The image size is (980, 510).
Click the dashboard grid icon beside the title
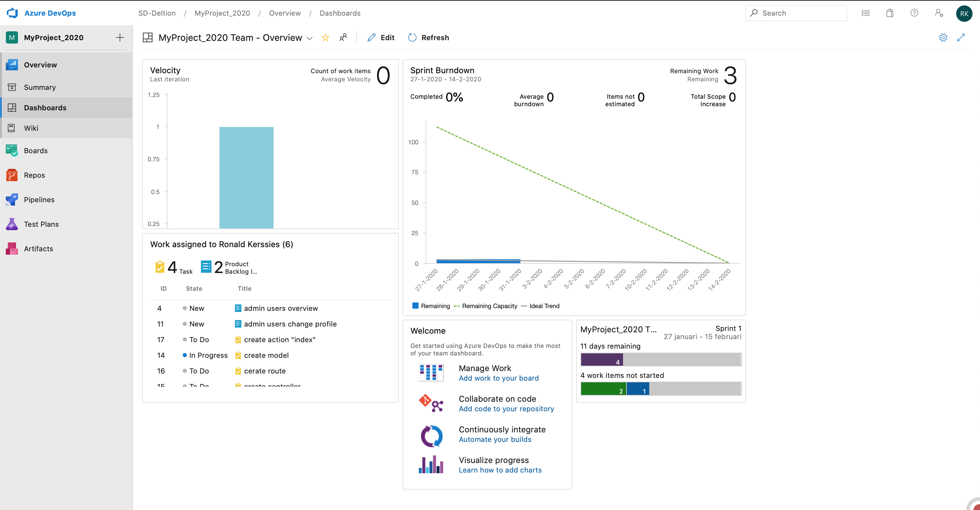(x=148, y=37)
